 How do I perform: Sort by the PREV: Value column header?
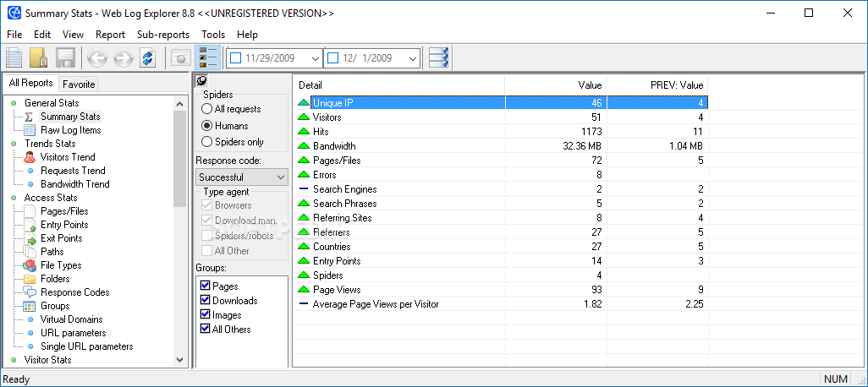657,85
